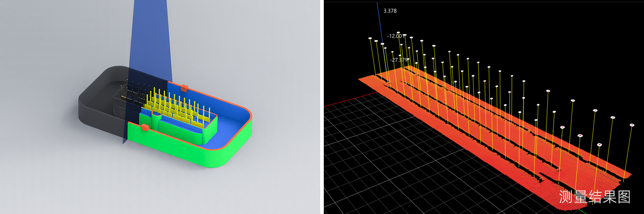Image resolution: width=644 pixels, height=214 pixels.
Task: Click the leftmost white pin tip marker
Action: coord(370,38)
